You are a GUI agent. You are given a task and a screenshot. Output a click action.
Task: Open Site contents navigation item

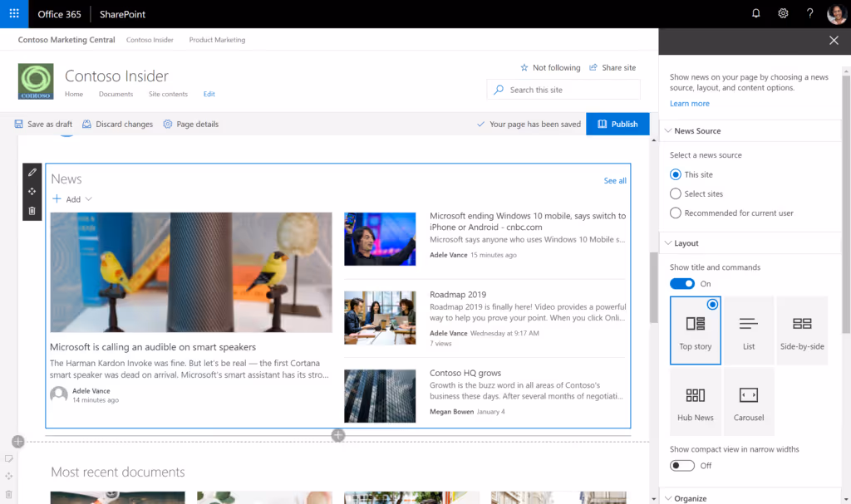click(168, 94)
